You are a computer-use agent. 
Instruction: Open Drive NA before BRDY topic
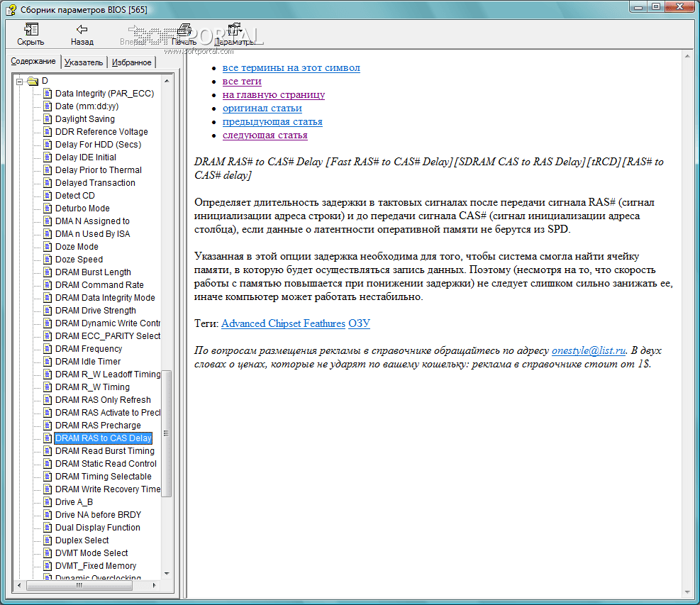pos(98,515)
